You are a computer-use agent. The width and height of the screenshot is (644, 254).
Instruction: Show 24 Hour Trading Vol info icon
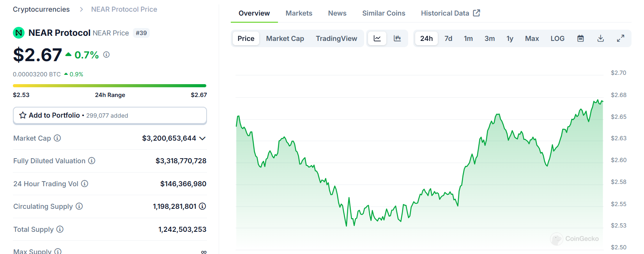tap(85, 183)
